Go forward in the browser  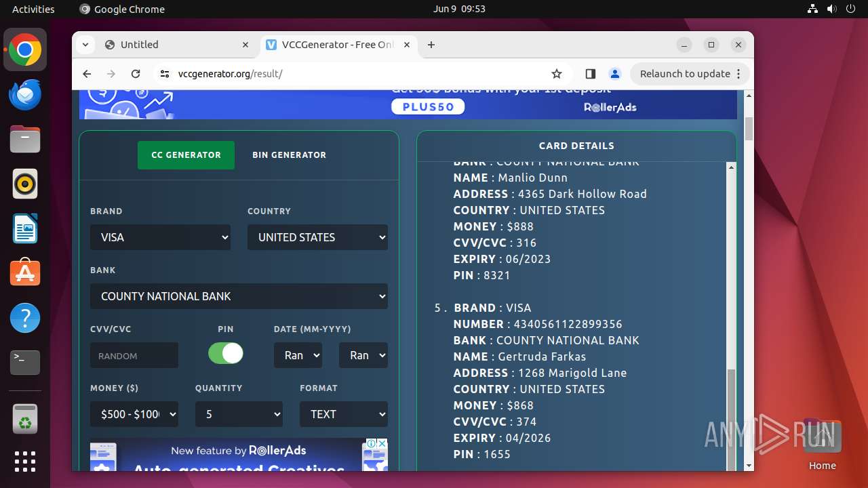(x=111, y=74)
